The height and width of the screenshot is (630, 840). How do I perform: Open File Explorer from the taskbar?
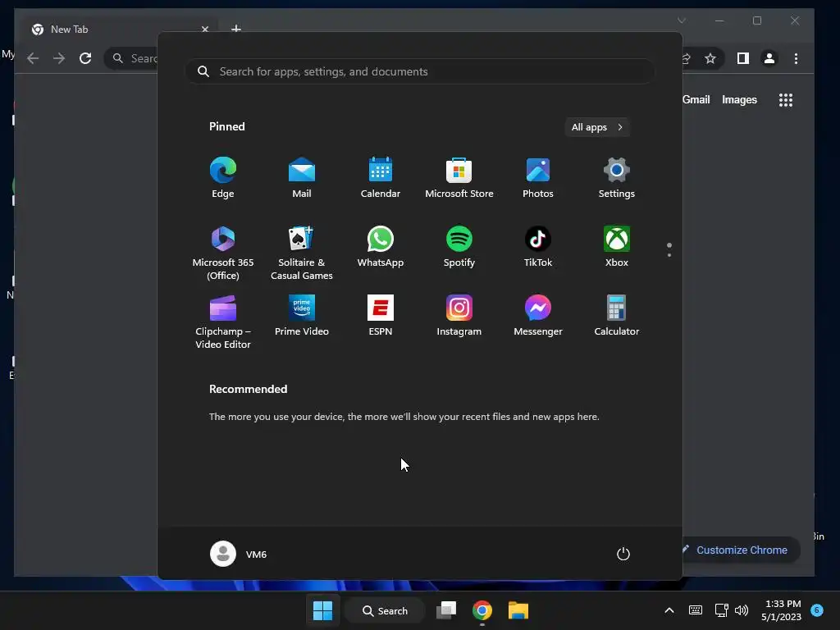pos(518,610)
